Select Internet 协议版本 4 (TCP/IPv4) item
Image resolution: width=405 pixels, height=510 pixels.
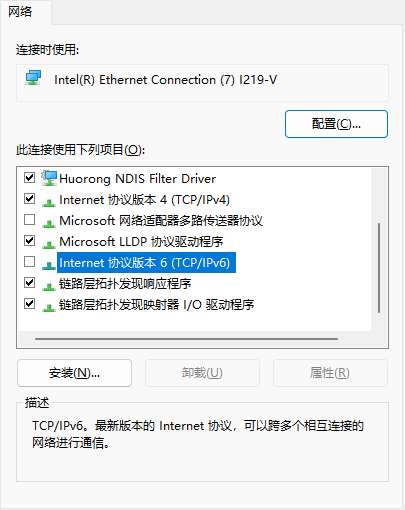pos(144,200)
